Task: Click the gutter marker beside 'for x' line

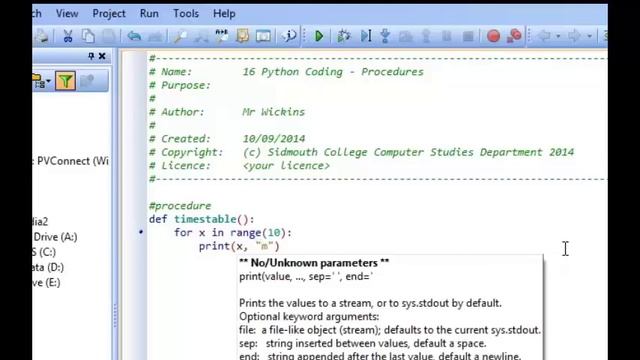Action: [x=141, y=232]
